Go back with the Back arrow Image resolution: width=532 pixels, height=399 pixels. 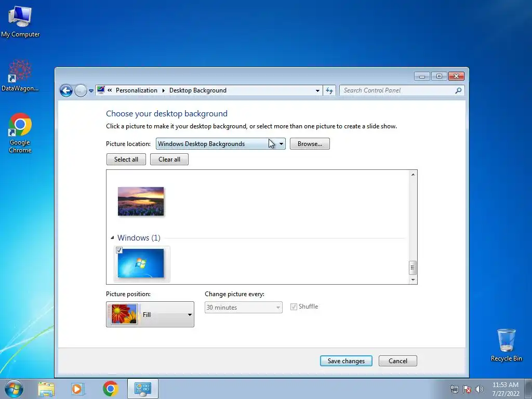pyautogui.click(x=66, y=90)
